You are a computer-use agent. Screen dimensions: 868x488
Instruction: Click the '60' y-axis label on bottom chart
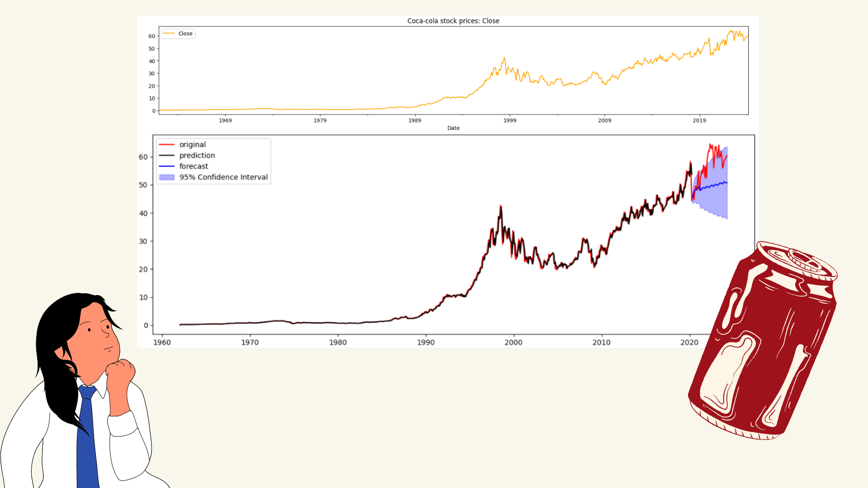click(x=143, y=157)
